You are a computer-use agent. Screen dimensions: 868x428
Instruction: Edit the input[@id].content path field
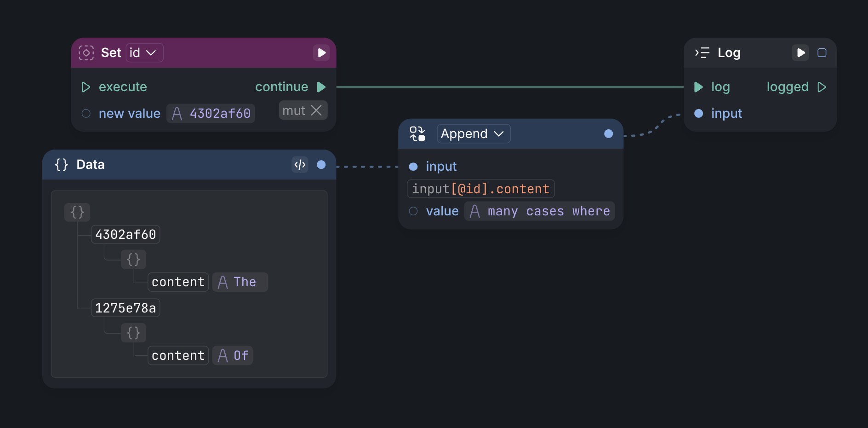tap(480, 189)
